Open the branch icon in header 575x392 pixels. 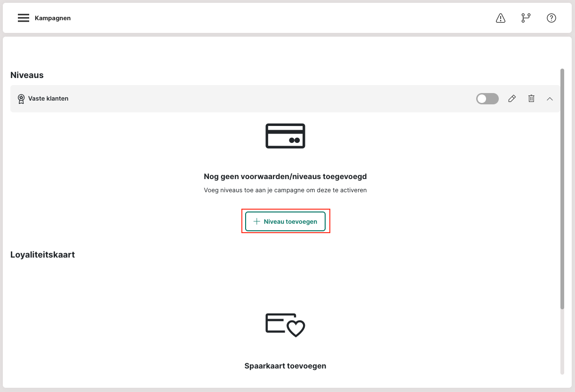pos(526,18)
